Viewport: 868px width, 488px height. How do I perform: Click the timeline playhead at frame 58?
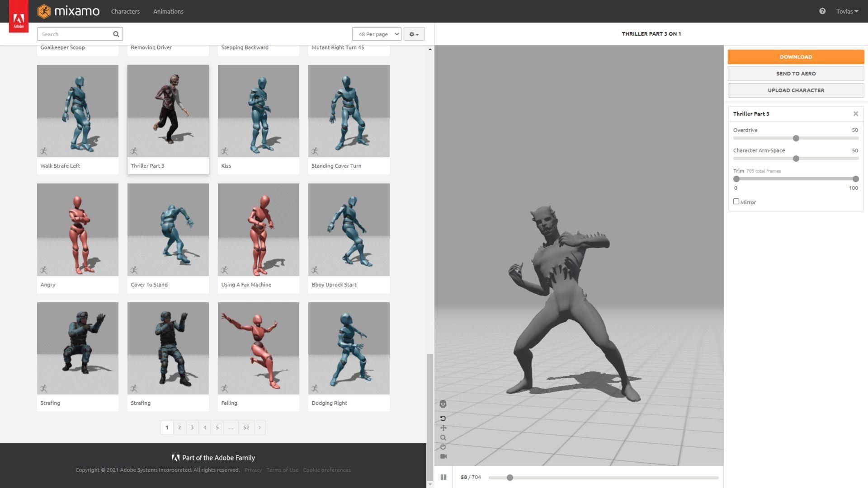pyautogui.click(x=510, y=478)
